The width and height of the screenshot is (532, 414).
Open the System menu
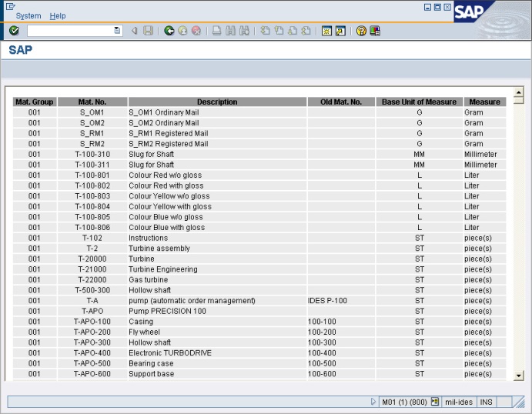(x=28, y=15)
